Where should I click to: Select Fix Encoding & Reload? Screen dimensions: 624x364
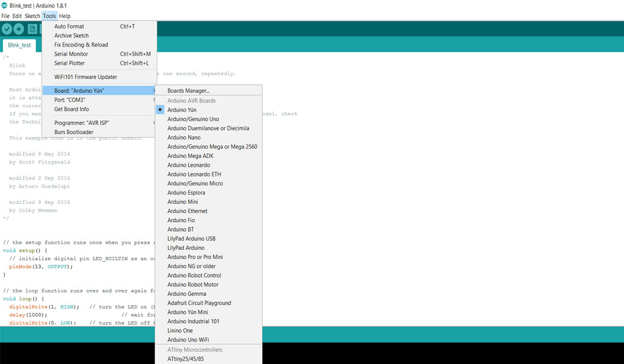coord(99,44)
